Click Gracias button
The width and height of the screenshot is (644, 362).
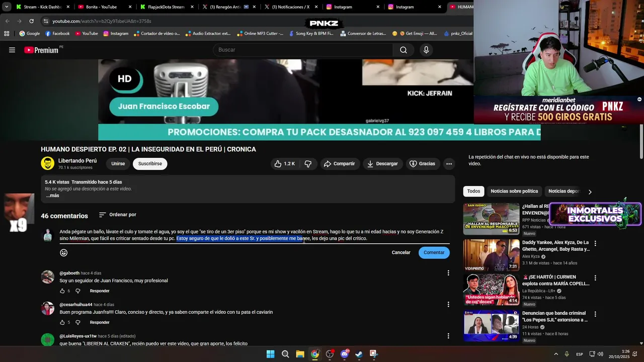[x=422, y=164]
